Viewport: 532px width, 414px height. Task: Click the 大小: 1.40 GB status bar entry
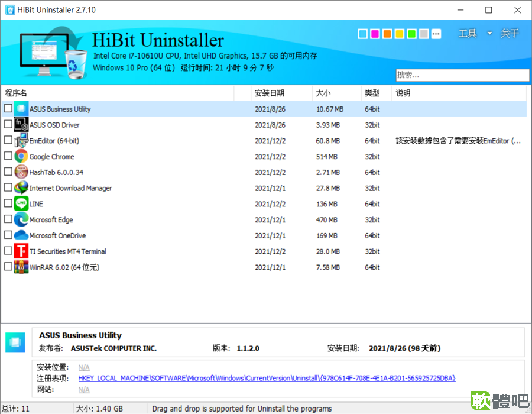(99, 409)
